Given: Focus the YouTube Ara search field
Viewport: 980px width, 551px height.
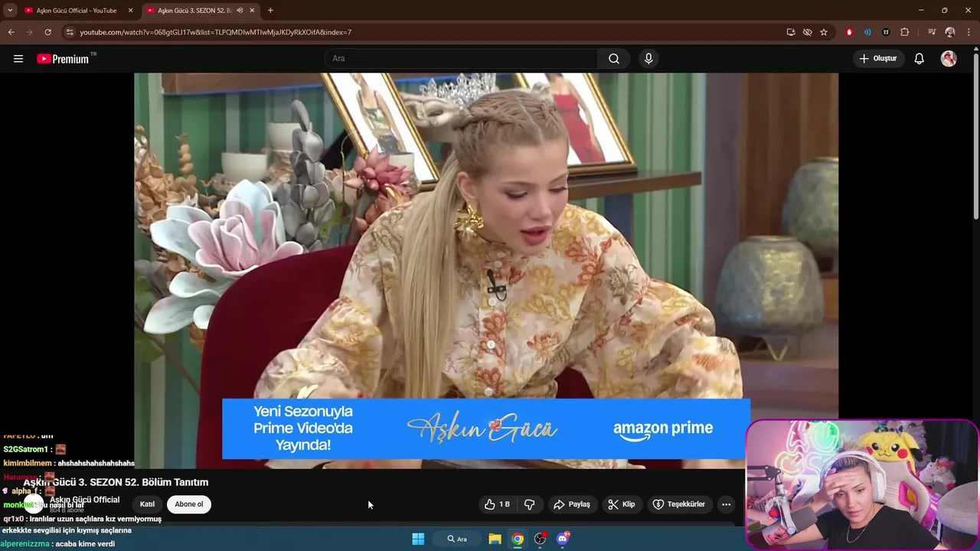Looking at the screenshot, I should [462, 59].
